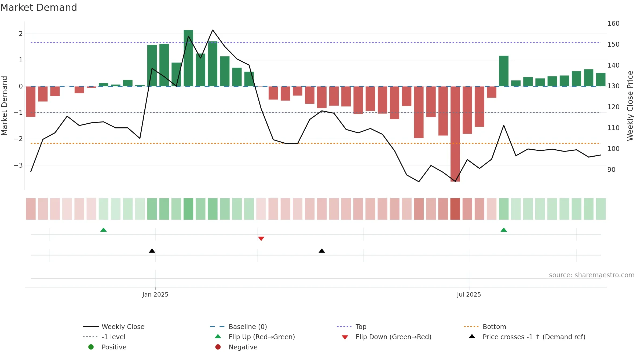The height and width of the screenshot is (362, 644).
Task: Click the Jul 2025 axis label
Action: tap(469, 295)
